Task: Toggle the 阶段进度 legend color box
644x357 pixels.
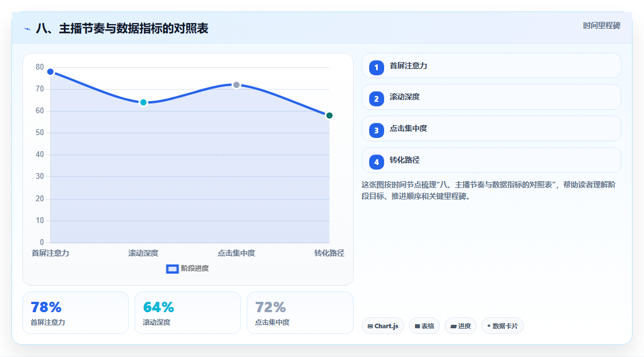Action: point(172,269)
